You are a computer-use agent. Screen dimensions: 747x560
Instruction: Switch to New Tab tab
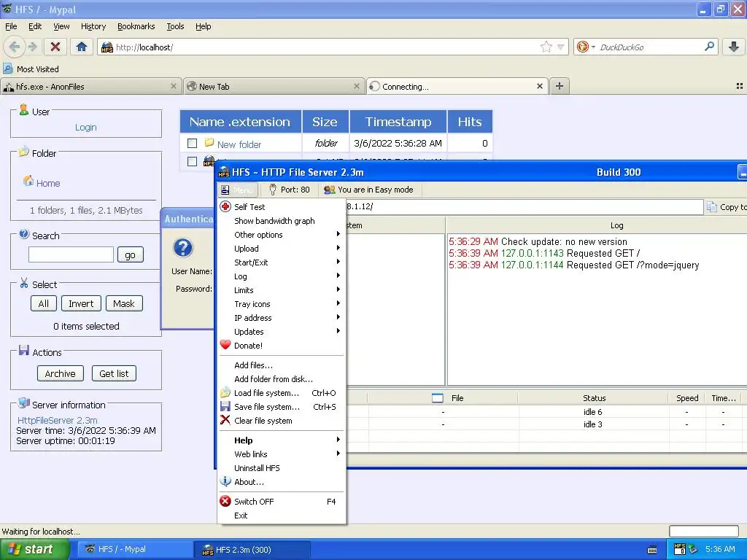(274, 86)
